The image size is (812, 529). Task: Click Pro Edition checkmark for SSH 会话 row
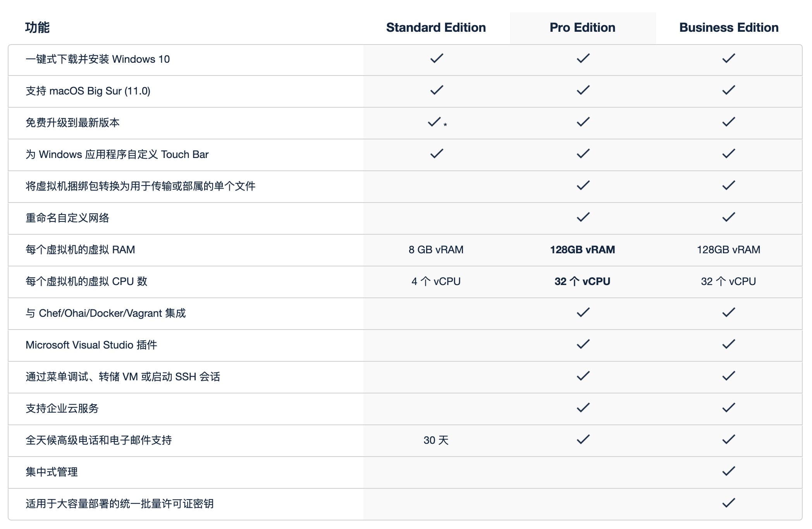(x=583, y=376)
